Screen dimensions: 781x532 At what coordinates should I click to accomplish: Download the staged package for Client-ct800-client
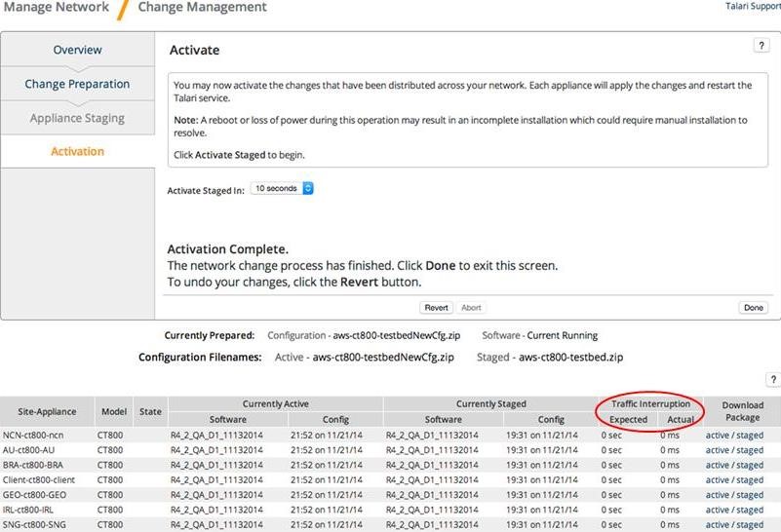point(750,479)
